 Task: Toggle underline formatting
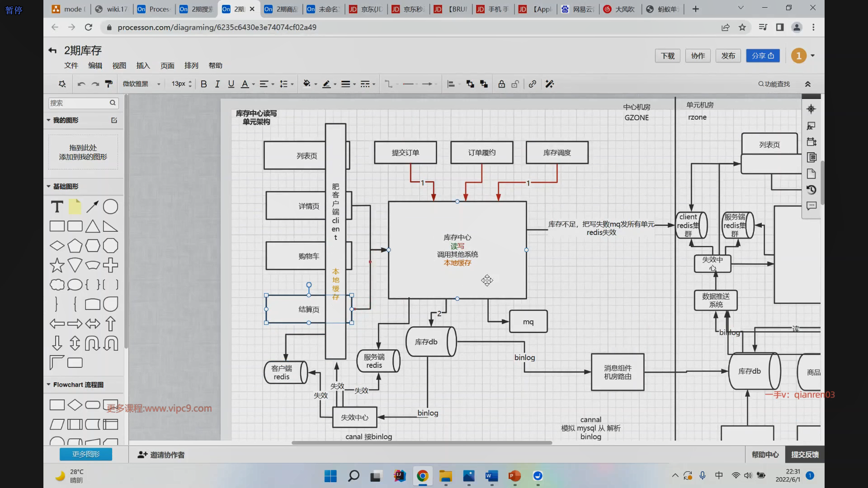231,84
